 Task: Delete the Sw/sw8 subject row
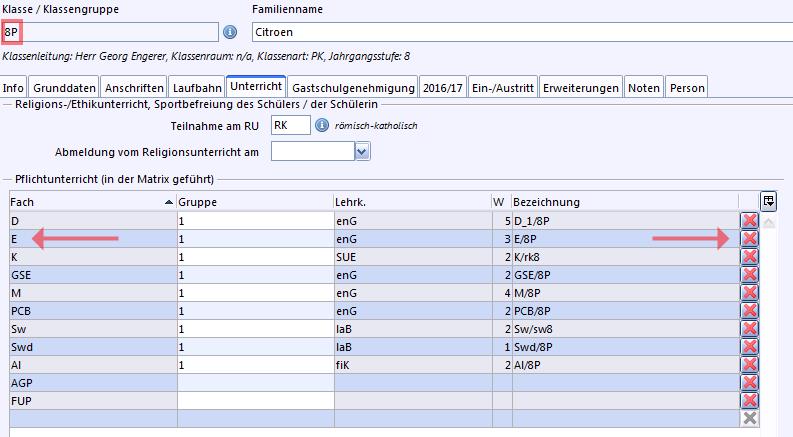(x=750, y=329)
